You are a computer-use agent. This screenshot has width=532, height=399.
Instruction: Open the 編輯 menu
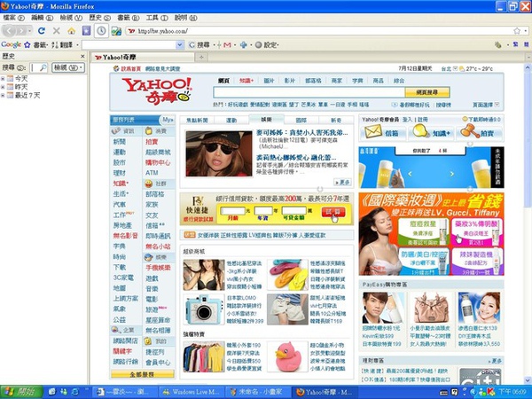pos(42,18)
